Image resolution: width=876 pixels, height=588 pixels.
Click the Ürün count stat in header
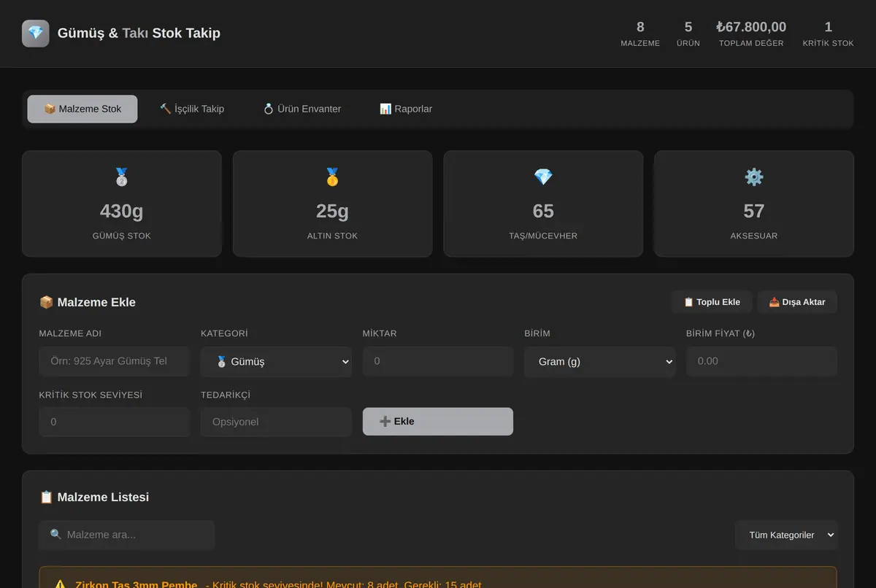tap(688, 34)
